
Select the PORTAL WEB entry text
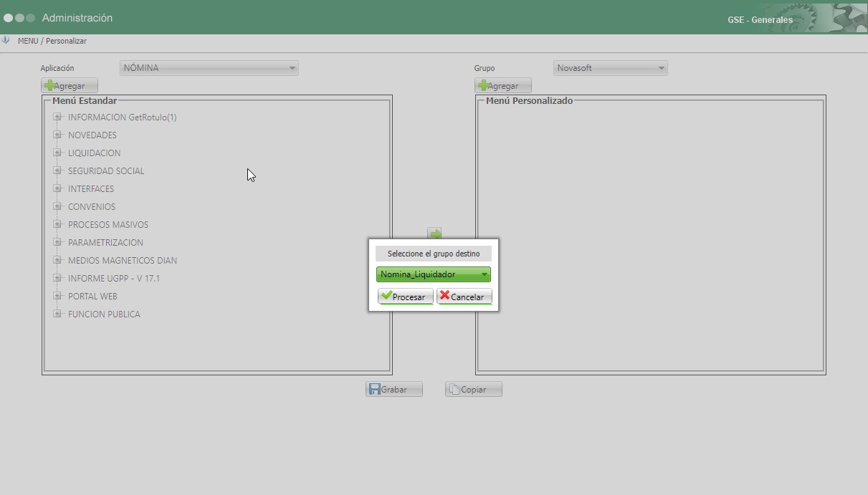92,296
